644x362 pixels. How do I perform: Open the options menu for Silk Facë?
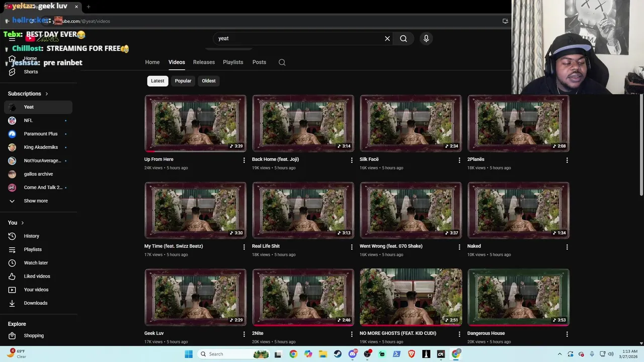tap(459, 160)
